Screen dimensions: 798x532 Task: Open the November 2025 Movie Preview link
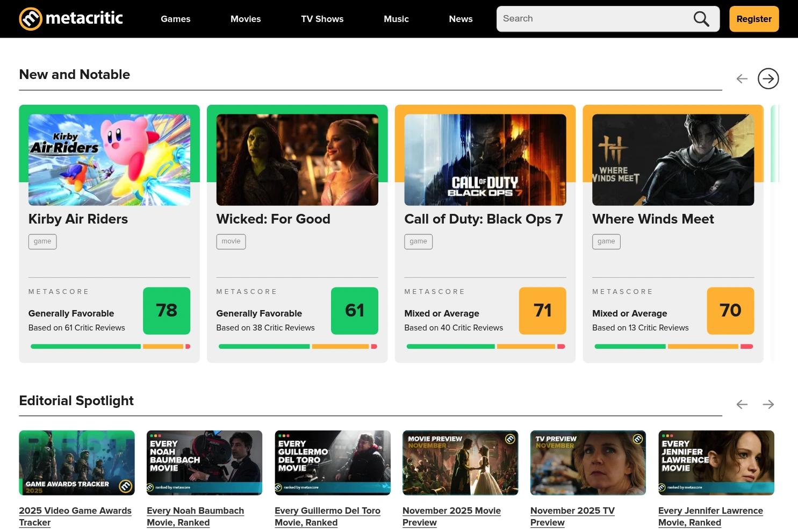coord(451,516)
